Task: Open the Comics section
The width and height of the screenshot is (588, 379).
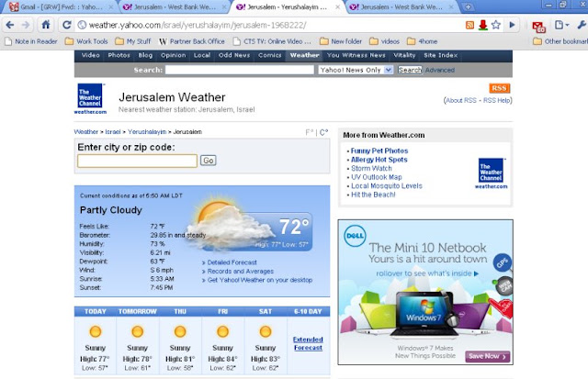Action: tap(269, 55)
